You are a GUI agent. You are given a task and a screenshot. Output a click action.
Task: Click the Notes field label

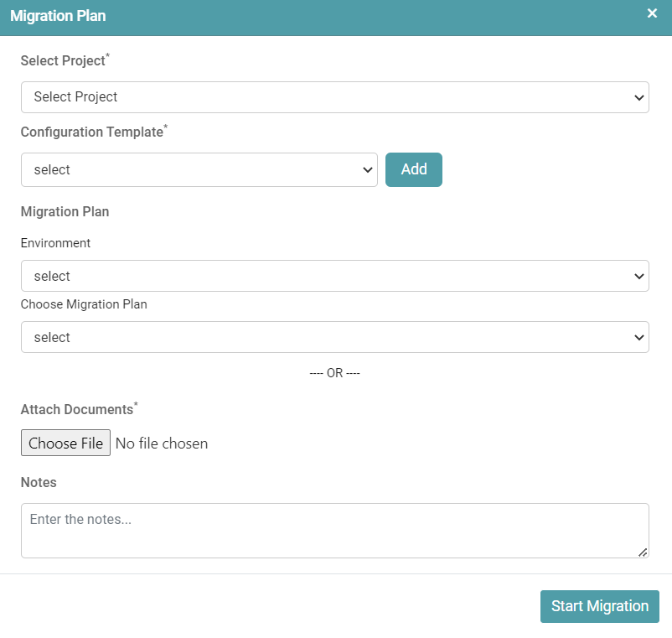tap(39, 483)
